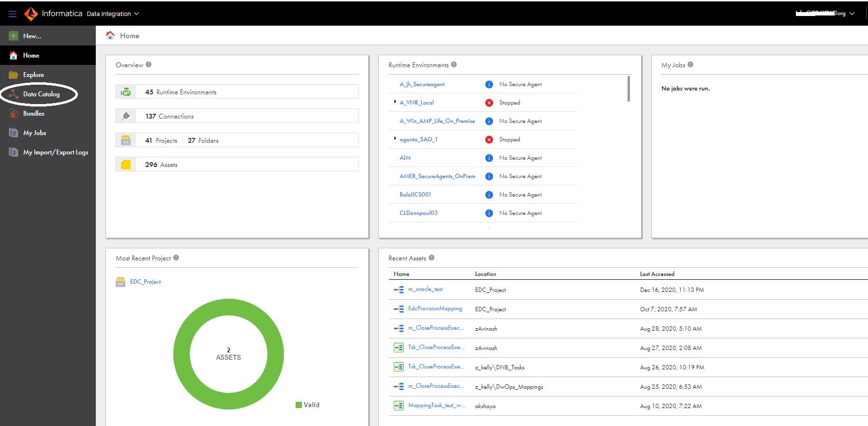Click the Informatica logo icon
868x426 pixels.
pos(30,14)
